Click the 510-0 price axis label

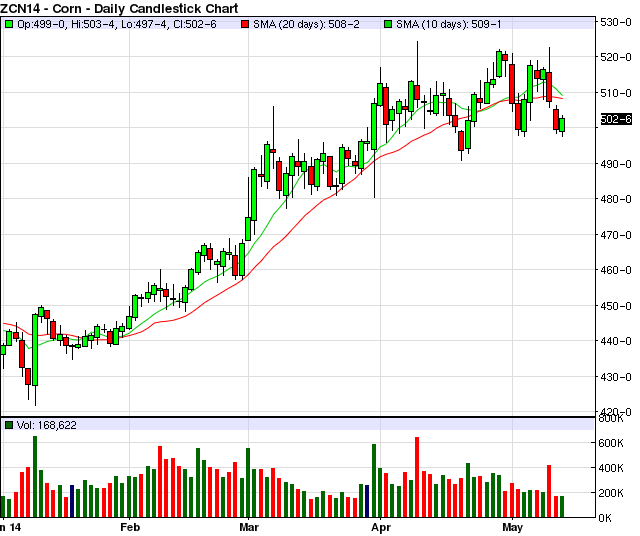616,93
